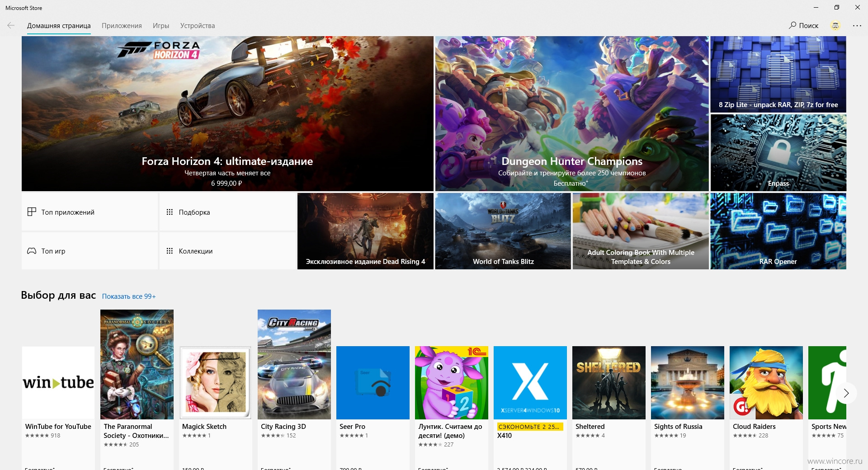
Task: Click WinTube for YouTube title text
Action: click(58, 427)
